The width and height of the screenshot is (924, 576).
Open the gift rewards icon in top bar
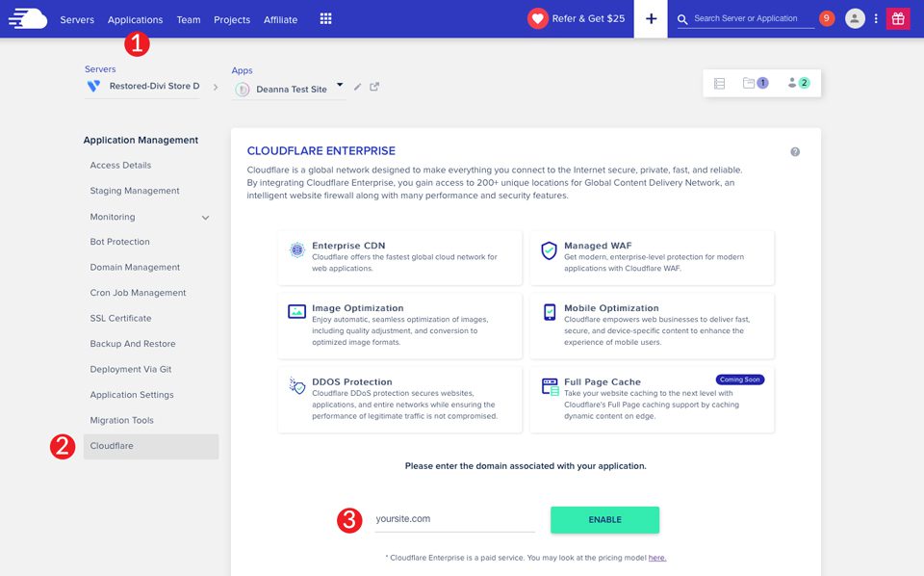[897, 17]
